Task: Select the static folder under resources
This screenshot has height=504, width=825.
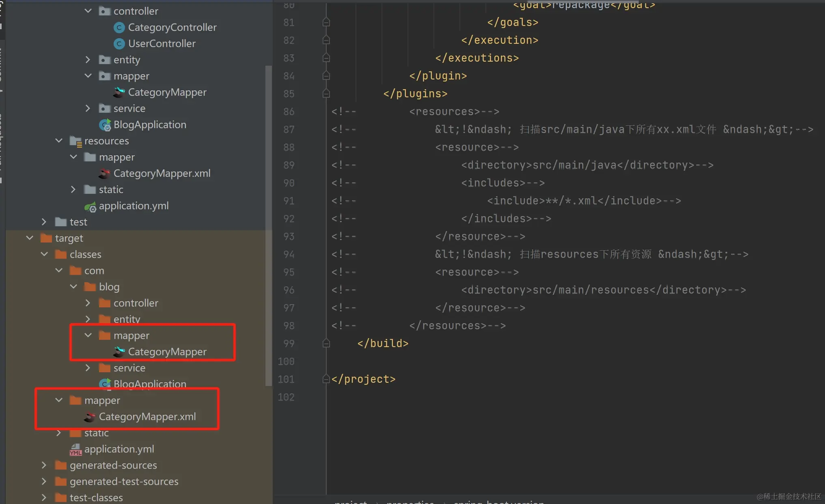Action: point(110,190)
